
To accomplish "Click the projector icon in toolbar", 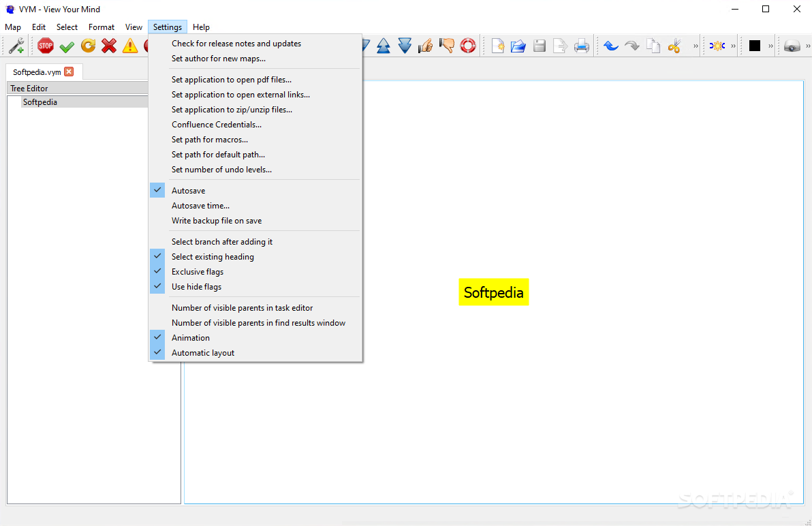I will point(792,46).
